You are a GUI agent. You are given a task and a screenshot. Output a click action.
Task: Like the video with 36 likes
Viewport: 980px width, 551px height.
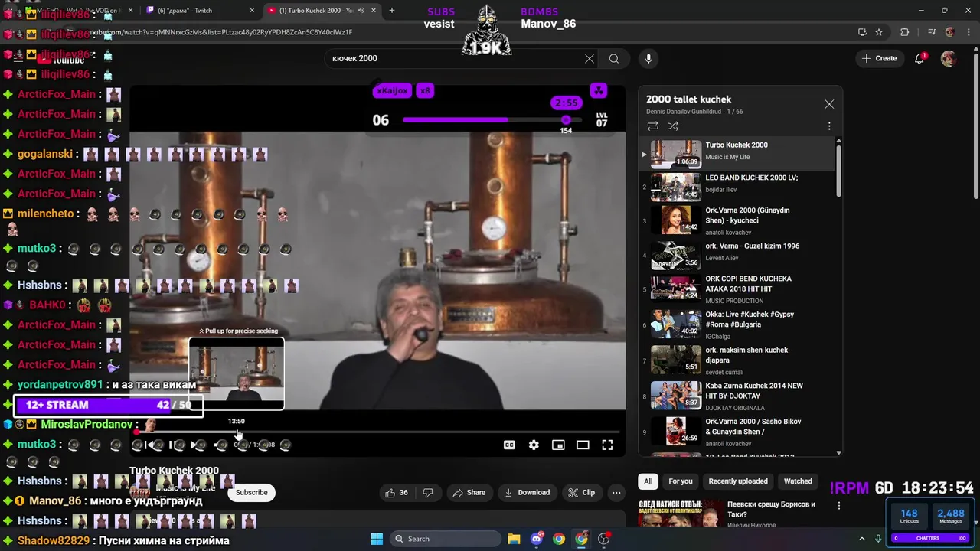pyautogui.click(x=397, y=493)
